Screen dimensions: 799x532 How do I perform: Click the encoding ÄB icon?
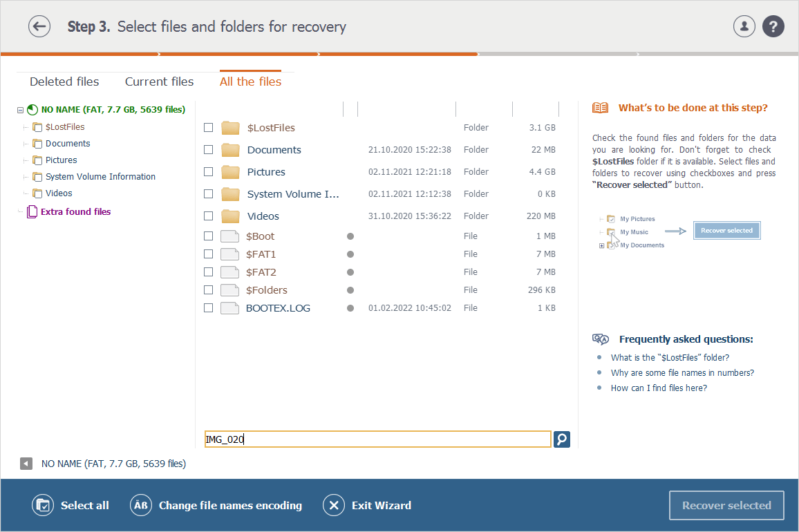(140, 506)
